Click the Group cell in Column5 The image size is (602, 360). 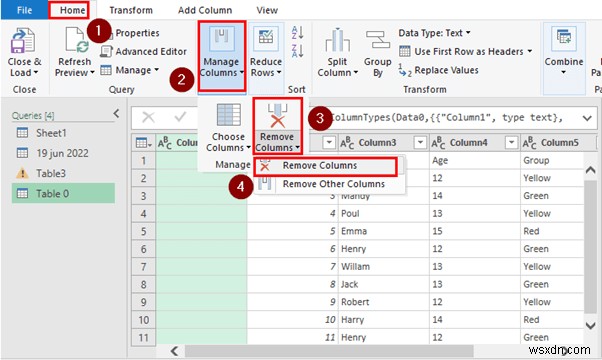[x=552, y=160]
